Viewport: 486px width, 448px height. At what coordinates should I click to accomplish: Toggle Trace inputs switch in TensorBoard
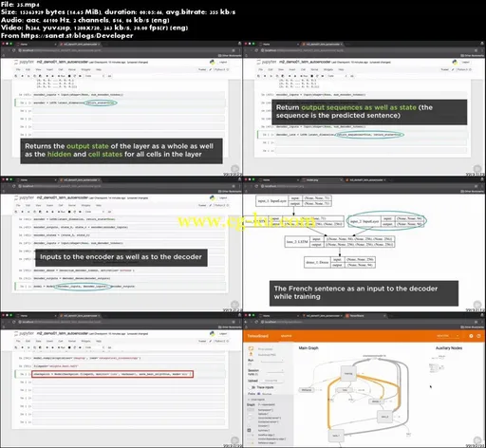252,387
